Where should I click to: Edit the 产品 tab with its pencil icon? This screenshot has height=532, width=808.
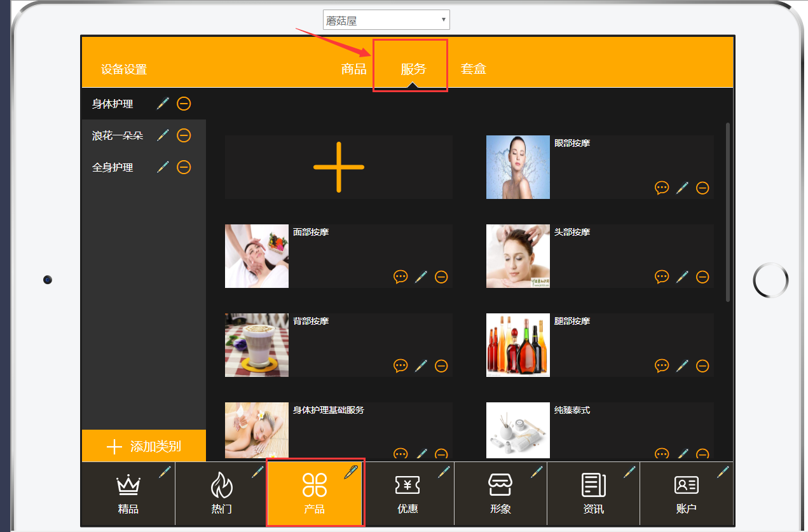coord(351,472)
